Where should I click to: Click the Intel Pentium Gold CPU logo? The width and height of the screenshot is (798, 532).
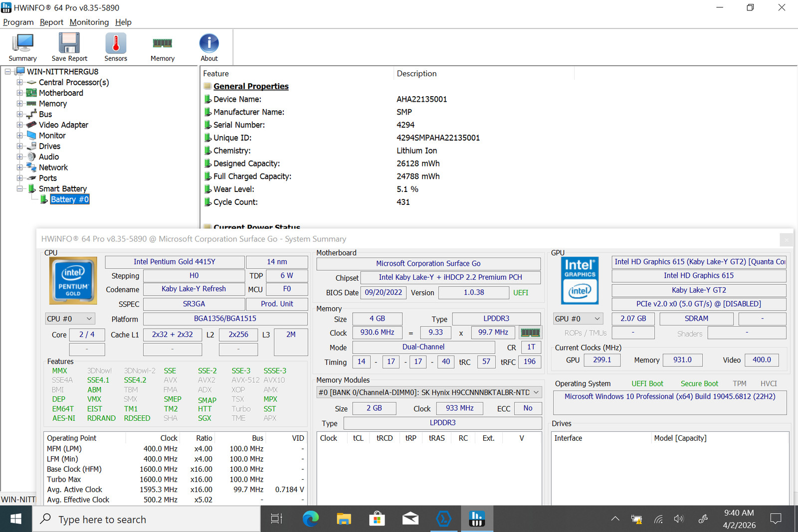(x=73, y=281)
